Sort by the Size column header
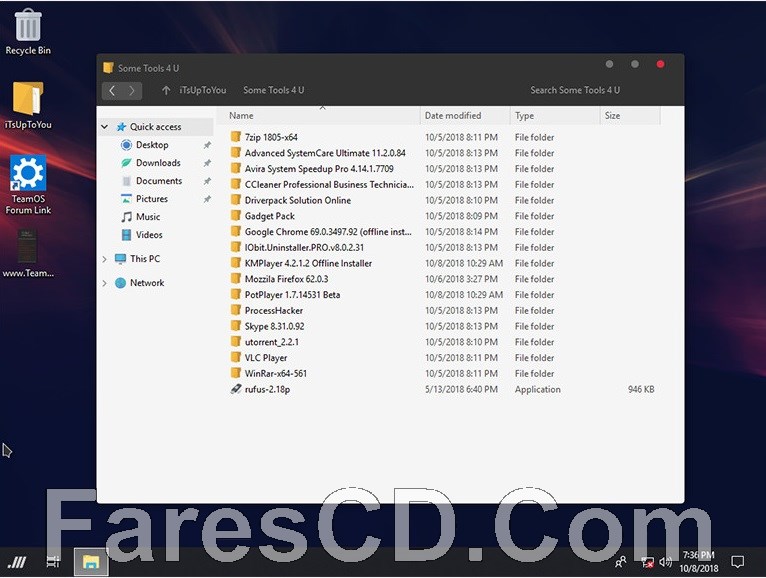 pos(629,116)
